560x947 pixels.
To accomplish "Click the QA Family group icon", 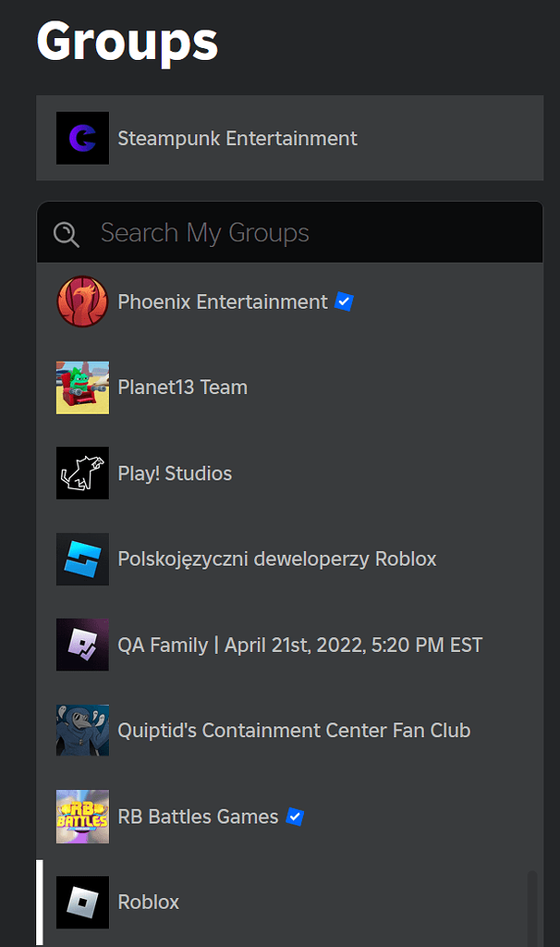I will click(x=82, y=645).
